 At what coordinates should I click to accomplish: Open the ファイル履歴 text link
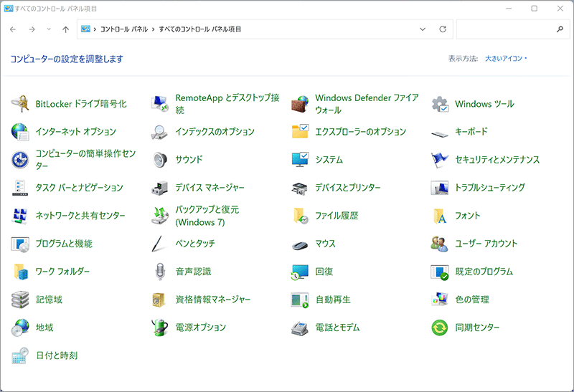pyautogui.click(x=337, y=216)
